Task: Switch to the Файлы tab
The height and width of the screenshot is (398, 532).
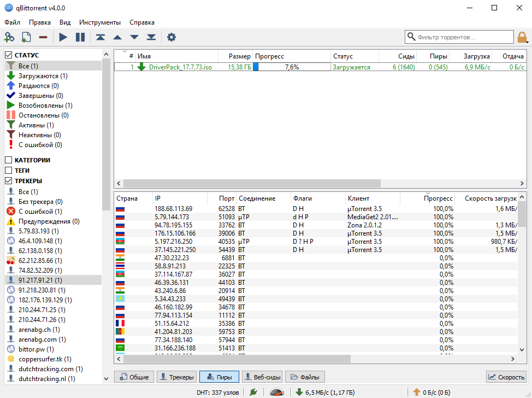Action: tap(305, 377)
